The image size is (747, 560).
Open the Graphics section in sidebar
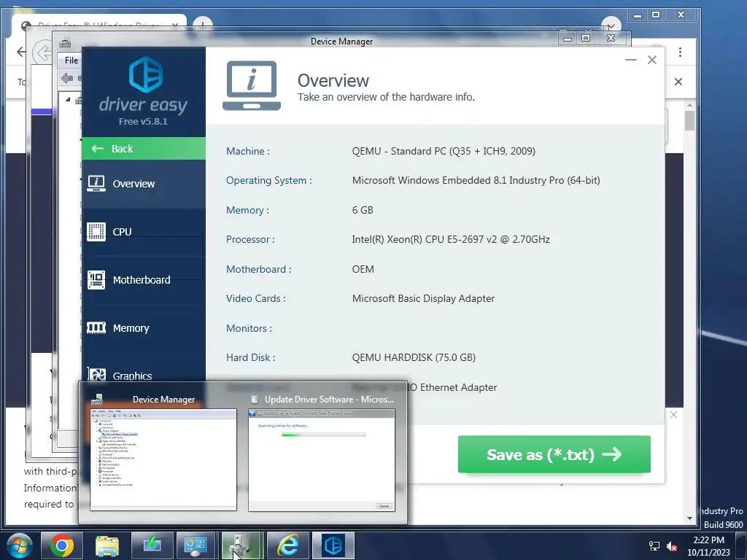(x=144, y=371)
